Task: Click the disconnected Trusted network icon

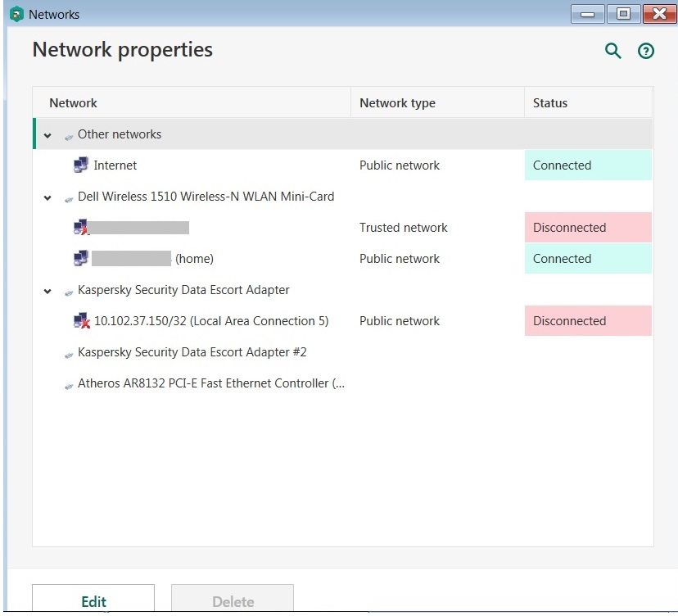Action: 81,228
